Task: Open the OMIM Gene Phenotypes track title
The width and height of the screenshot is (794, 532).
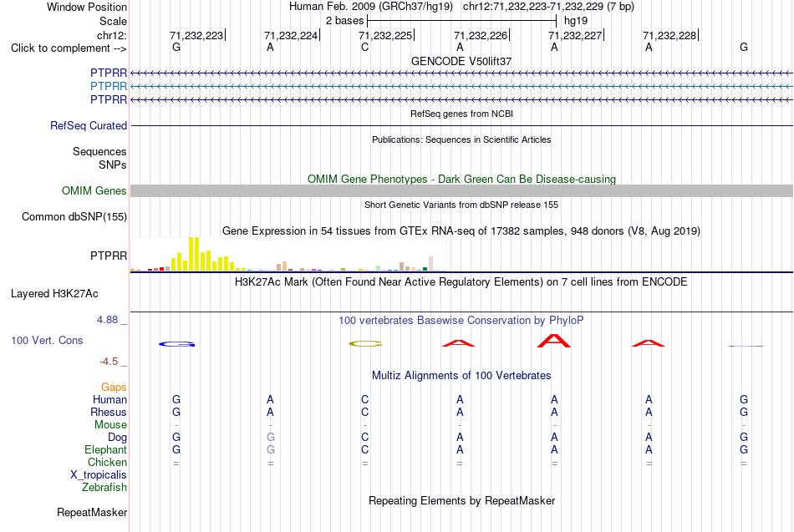Action: coord(461,180)
